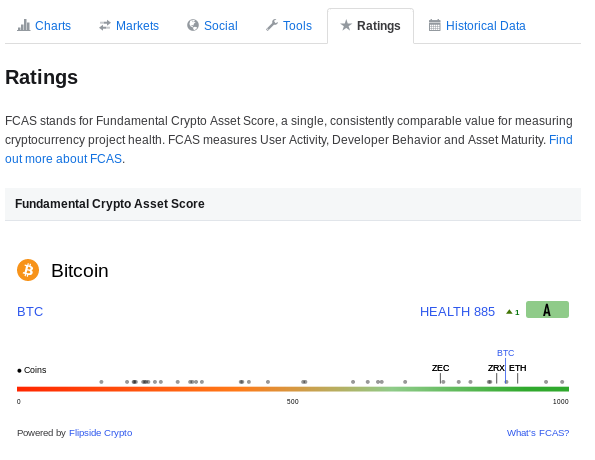Click the Ratings page heading
Screen dimensions: 595x460
[41, 77]
